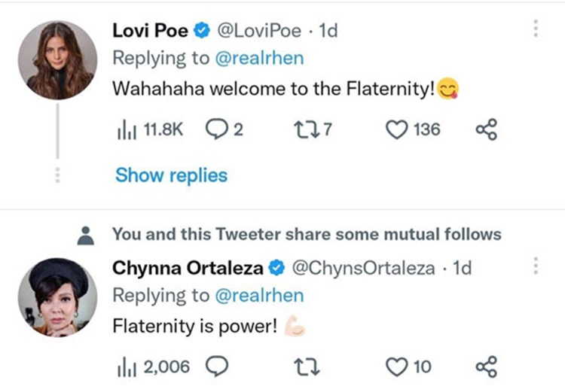
Task: Open more options for Chynna Ortaleza's tweet
Action: click(x=536, y=266)
